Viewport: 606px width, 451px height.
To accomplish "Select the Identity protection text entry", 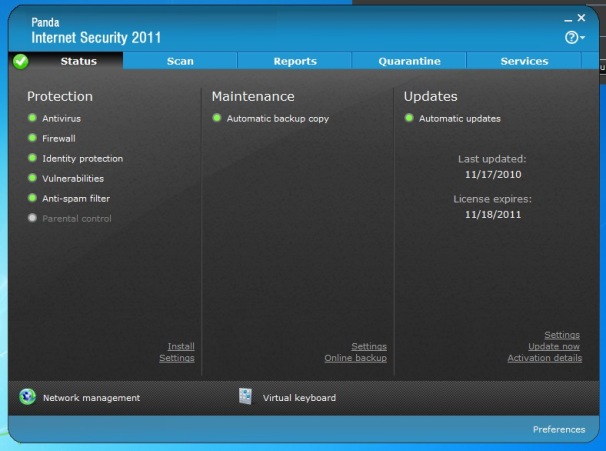I will point(83,158).
